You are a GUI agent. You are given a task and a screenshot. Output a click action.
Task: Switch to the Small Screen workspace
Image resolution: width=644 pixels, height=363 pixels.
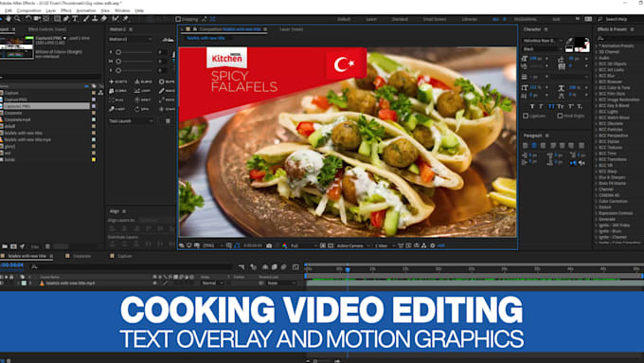tap(435, 19)
